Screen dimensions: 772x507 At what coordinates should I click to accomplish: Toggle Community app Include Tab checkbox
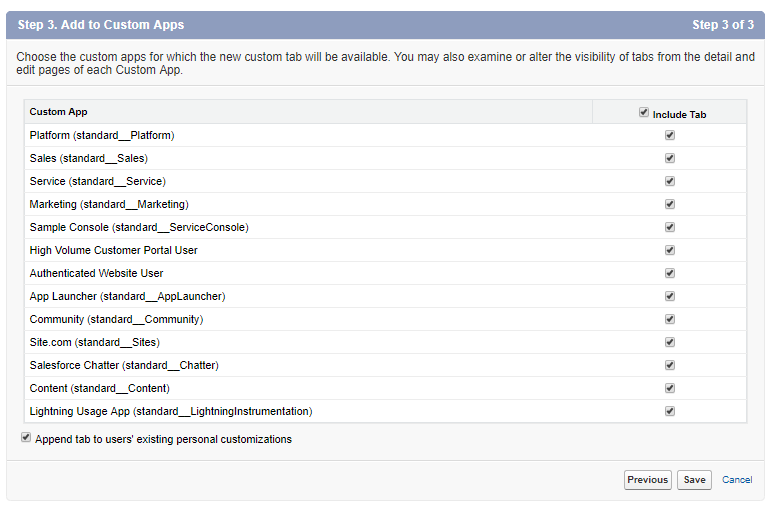[670, 319]
